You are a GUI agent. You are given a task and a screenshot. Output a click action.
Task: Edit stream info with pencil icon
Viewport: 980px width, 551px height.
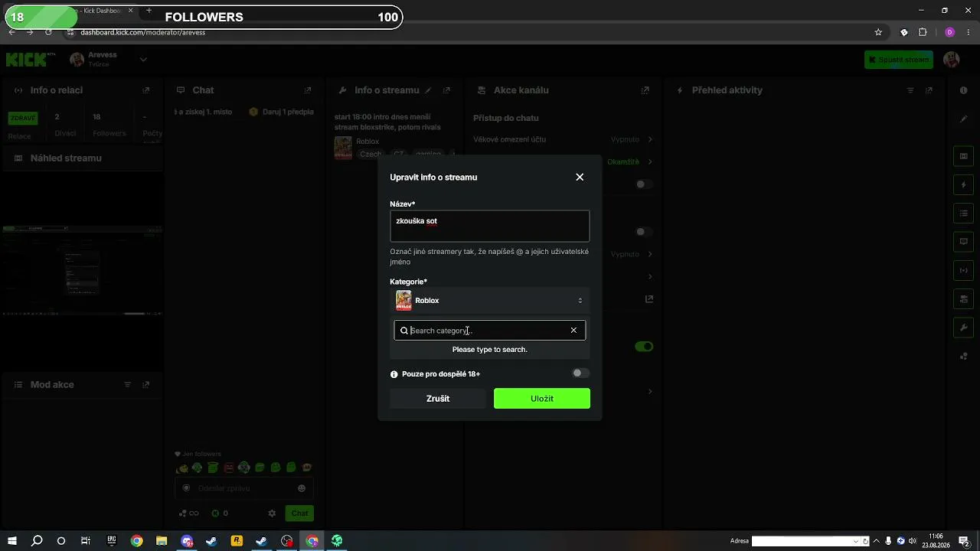429,90
